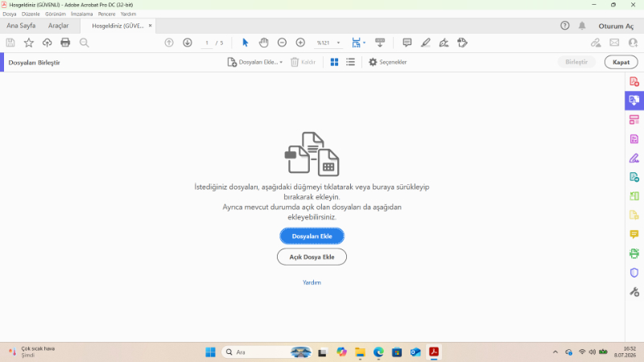The width and height of the screenshot is (644, 362).
Task: Click the scrolling mode keyboard icon
Action: tap(380, 43)
